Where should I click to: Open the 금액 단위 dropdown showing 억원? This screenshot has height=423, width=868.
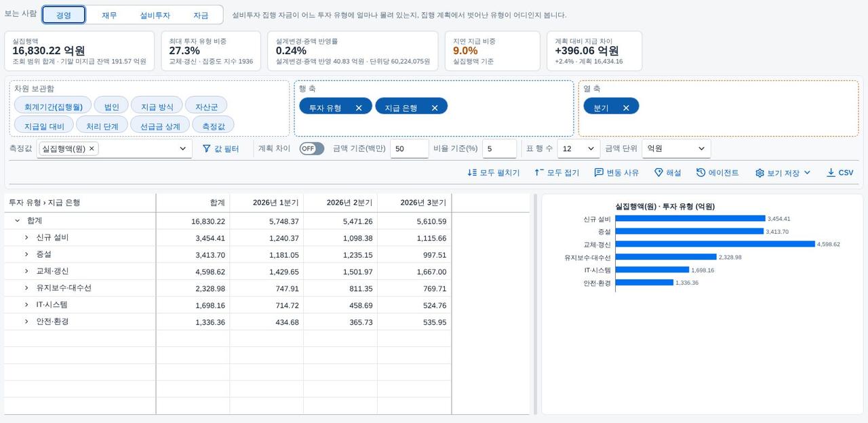(x=676, y=148)
